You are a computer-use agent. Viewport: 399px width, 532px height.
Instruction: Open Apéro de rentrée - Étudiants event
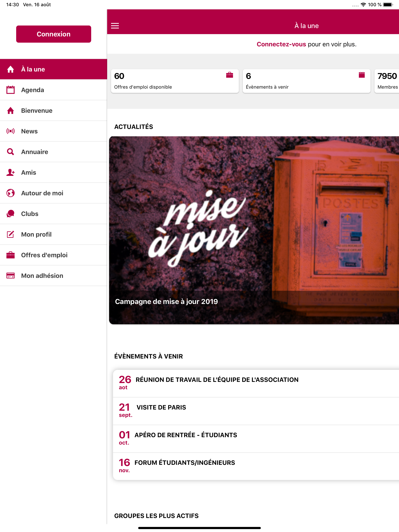coord(256,439)
